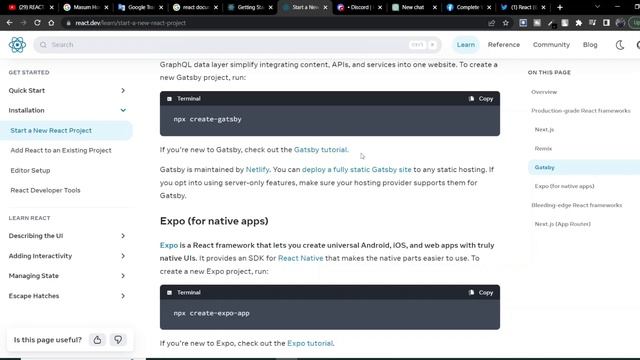The image size is (640, 360).
Task: Copy the npx create-expo-app command
Action: pyautogui.click(x=481, y=292)
